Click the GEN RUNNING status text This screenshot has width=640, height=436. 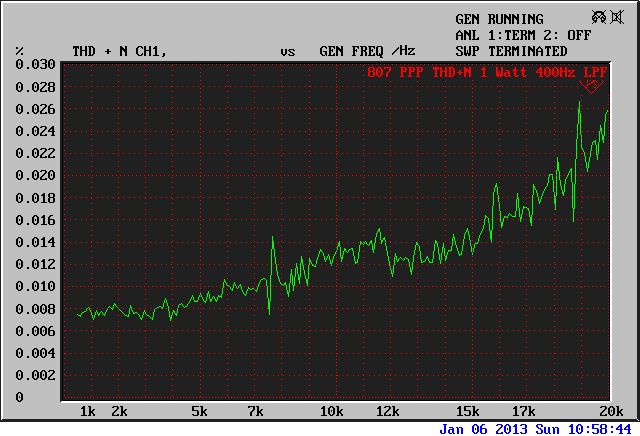tap(499, 19)
